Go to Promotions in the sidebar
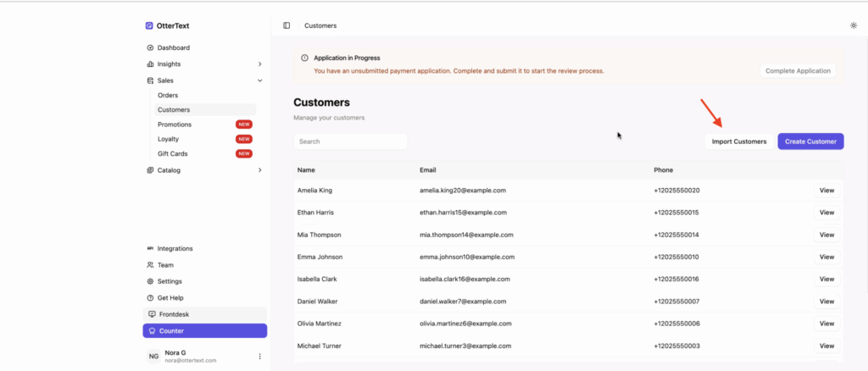Screen dimensions: 868x371 [x=175, y=125]
